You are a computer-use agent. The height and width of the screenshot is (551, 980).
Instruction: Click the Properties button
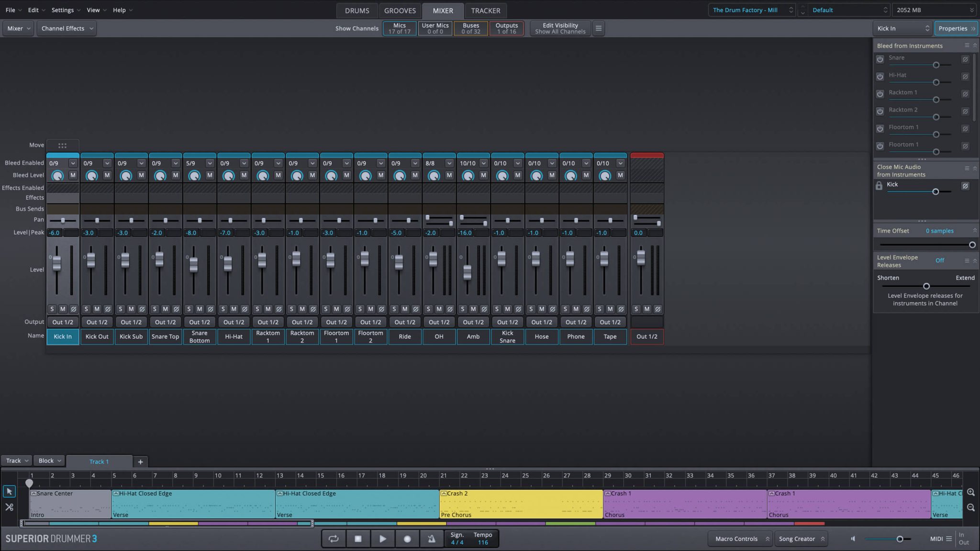tap(956, 28)
